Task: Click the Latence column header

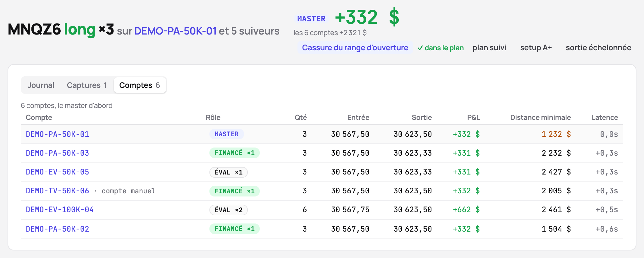Action: (x=605, y=117)
